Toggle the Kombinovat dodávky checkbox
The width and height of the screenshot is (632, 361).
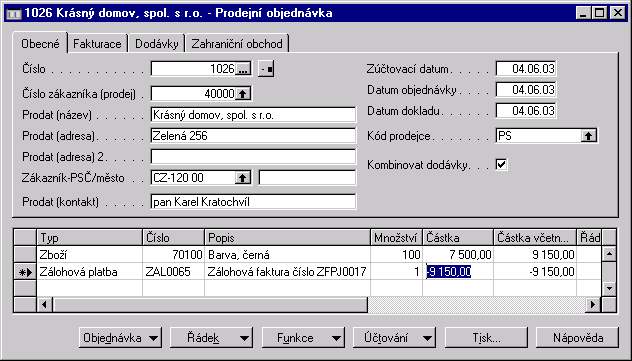[x=501, y=164]
